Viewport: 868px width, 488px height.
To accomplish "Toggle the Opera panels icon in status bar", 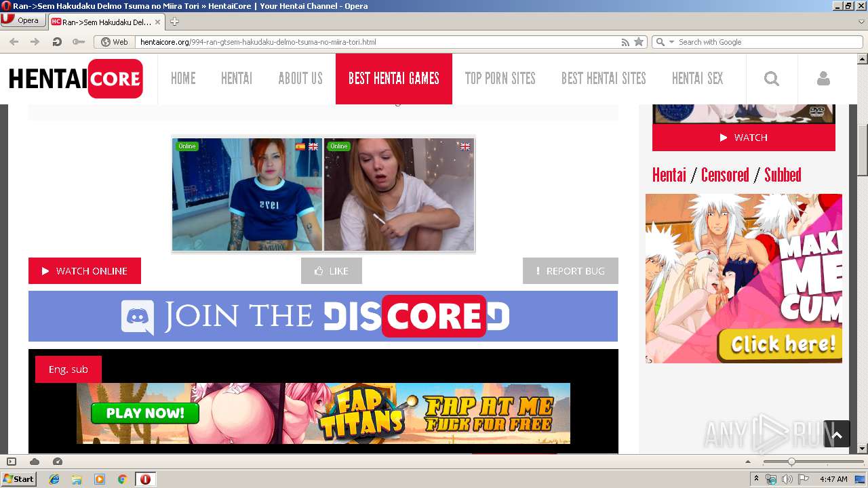I will click(12, 462).
